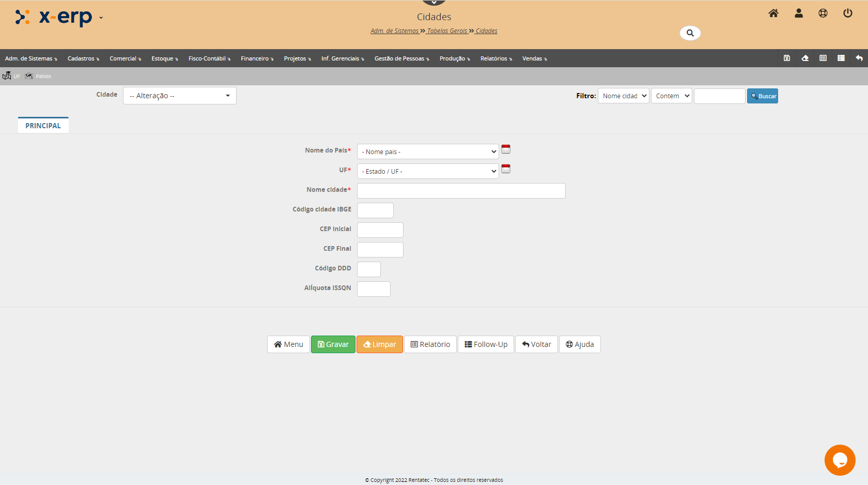
Task: Click the Nome cidade text field
Action: pos(461,191)
